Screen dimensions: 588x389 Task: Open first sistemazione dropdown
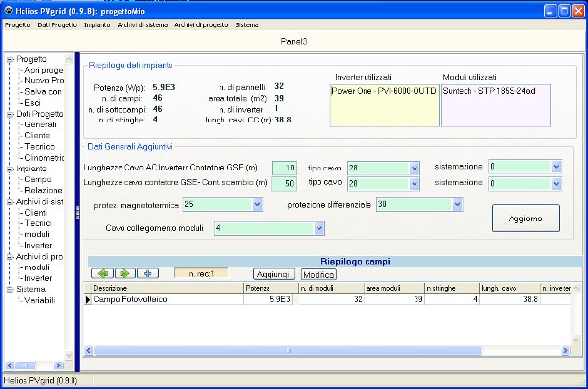pos(556,167)
